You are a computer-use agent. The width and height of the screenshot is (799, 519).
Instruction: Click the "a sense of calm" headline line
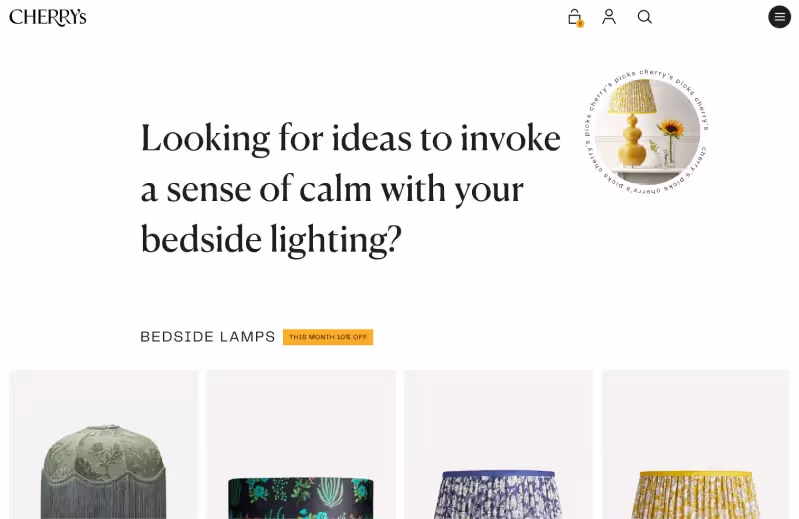pos(332,189)
